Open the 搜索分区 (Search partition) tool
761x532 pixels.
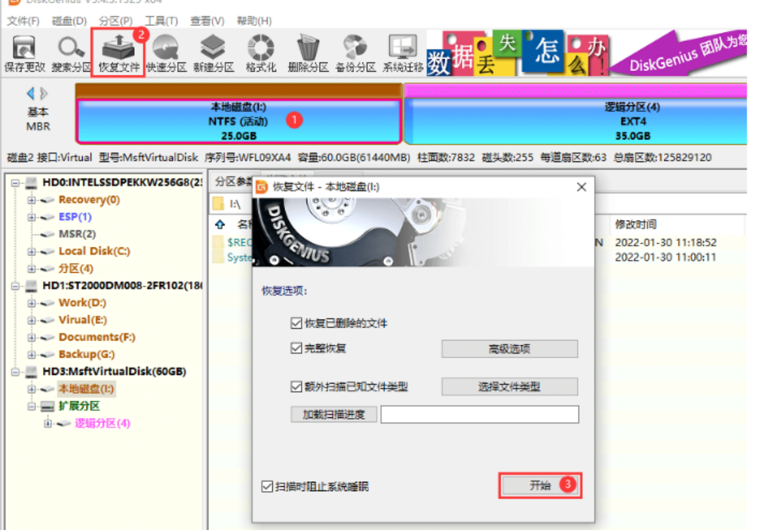pyautogui.click(x=71, y=54)
